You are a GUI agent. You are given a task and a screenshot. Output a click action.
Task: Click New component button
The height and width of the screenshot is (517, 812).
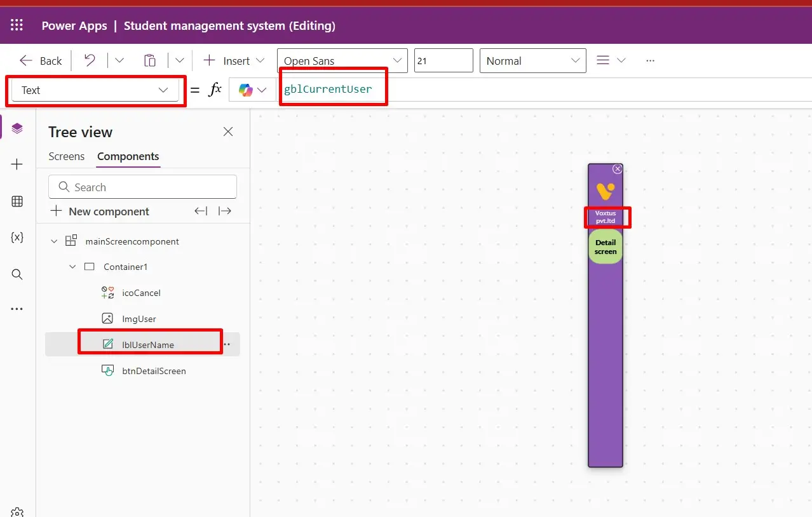(100, 211)
